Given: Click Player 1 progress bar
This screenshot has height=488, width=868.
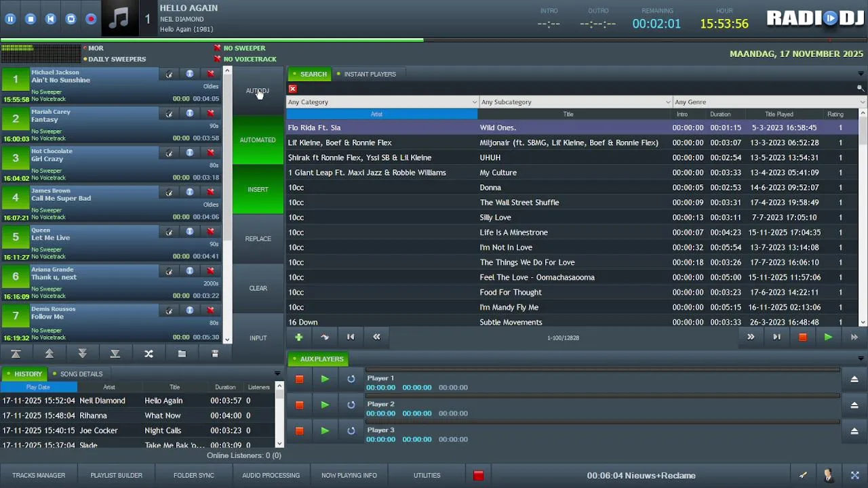Looking at the screenshot, I should click(x=603, y=370).
